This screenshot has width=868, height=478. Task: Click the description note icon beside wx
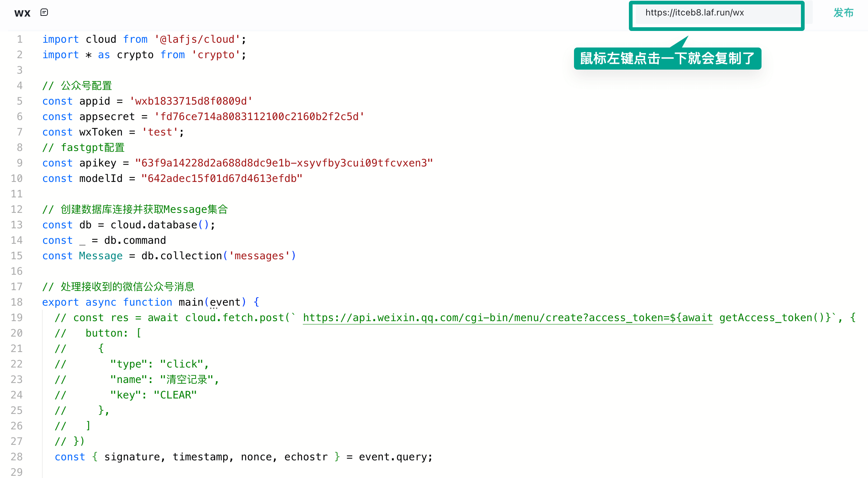44,13
